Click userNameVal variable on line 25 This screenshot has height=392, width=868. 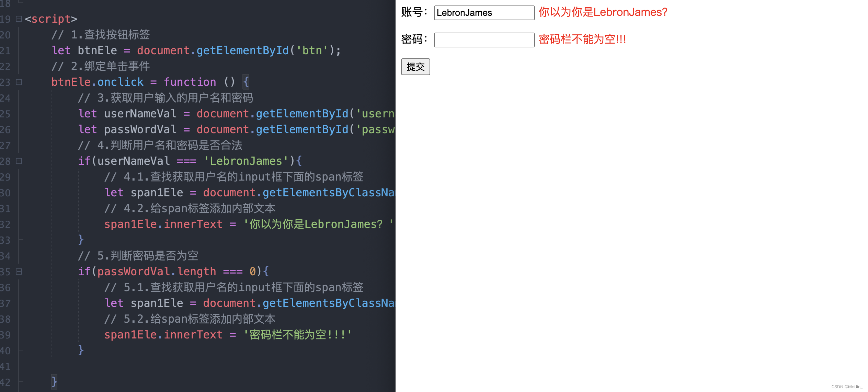pos(140,114)
